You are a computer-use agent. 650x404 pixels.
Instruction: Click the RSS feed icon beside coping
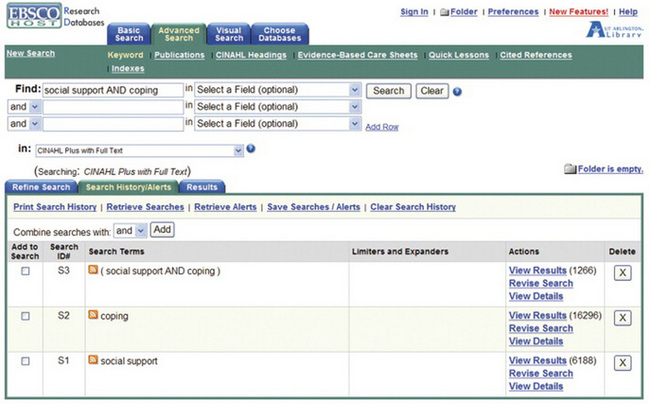pos(94,316)
